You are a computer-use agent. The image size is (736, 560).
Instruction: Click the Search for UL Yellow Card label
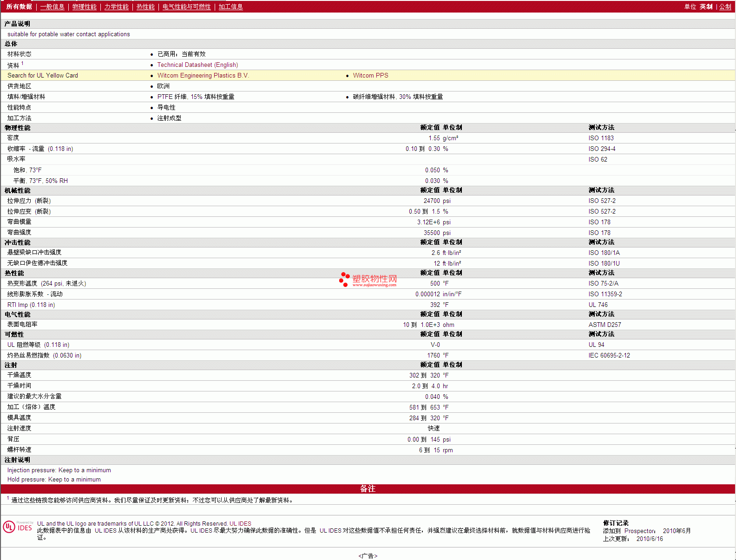43,76
